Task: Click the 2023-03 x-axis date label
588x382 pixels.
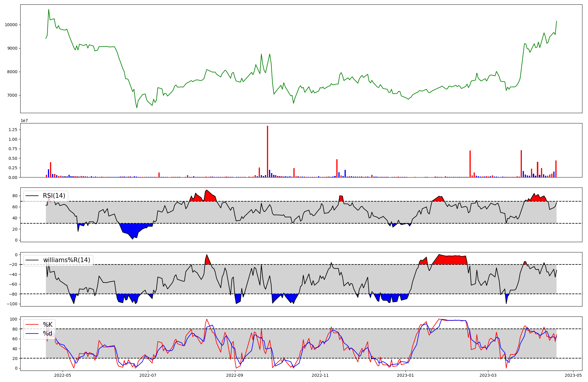Action: coord(488,375)
